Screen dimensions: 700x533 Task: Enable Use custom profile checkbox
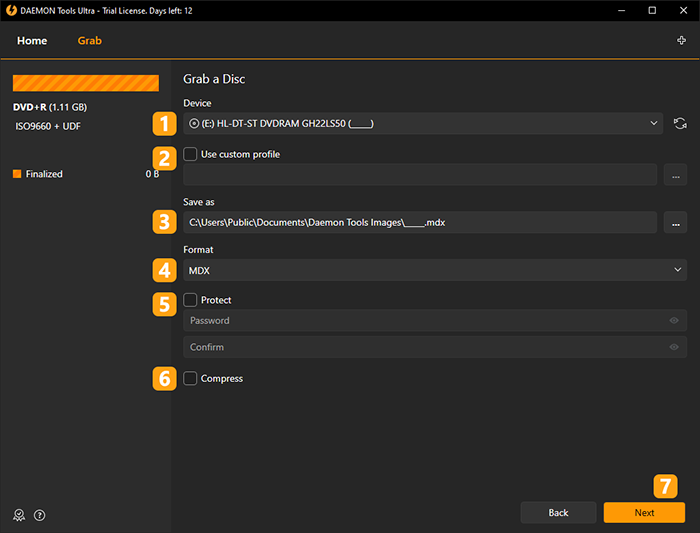pyautogui.click(x=190, y=154)
